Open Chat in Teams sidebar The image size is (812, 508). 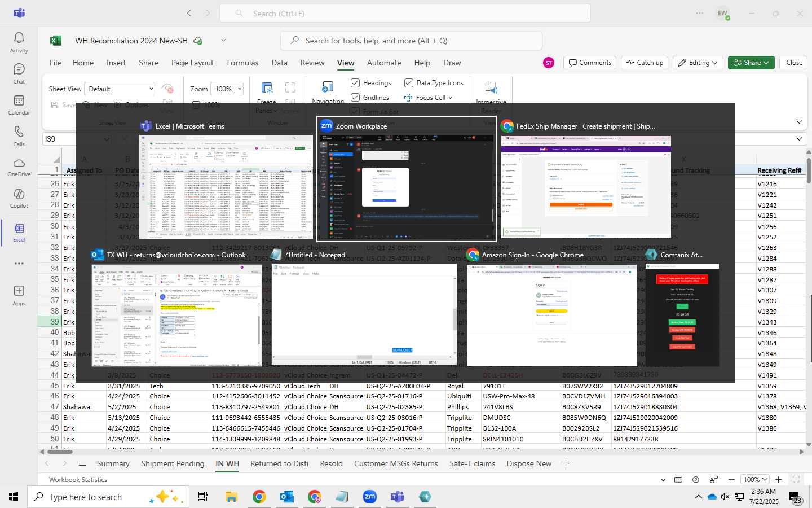[19, 73]
